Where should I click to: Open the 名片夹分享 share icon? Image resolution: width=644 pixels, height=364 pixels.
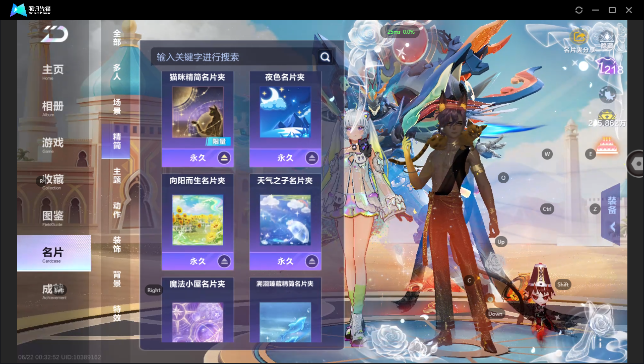[579, 37]
